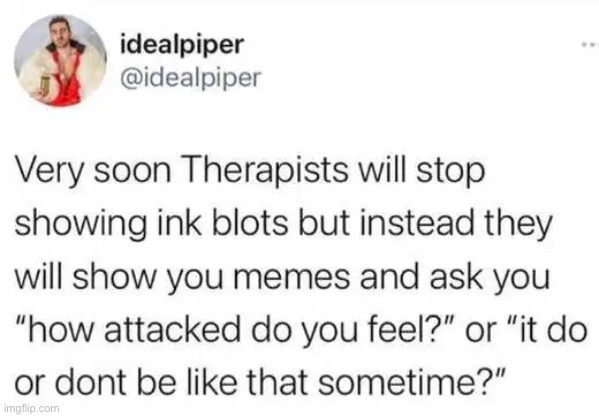The width and height of the screenshot is (599, 417).
Task: Open the idealpiper profile picture
Action: 60,60
